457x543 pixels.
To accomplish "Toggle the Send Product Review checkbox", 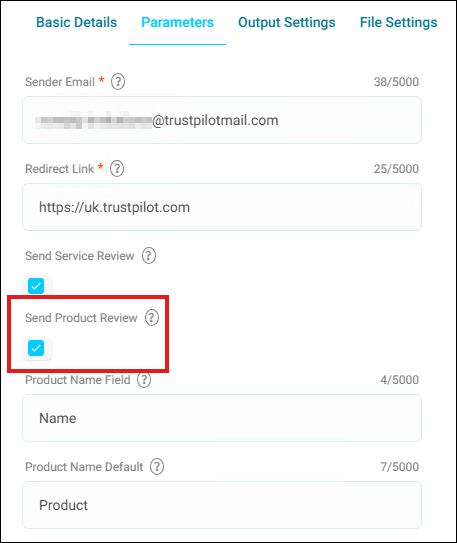I will (36, 348).
